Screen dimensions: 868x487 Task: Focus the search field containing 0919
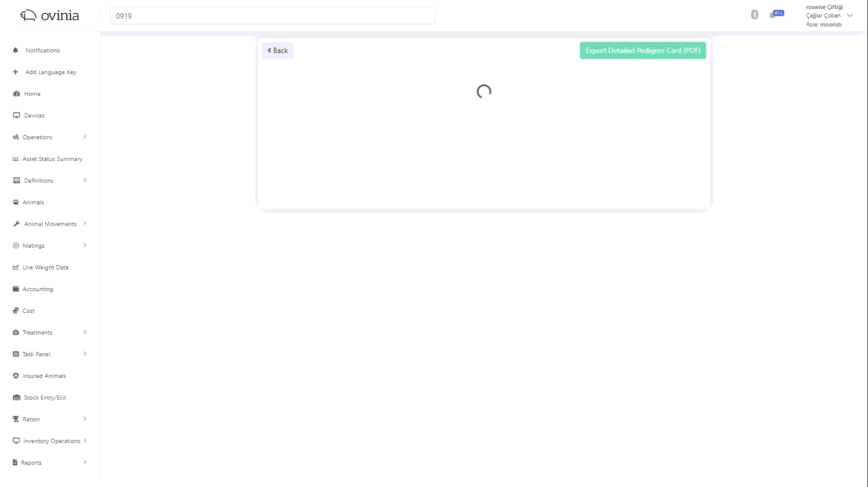tap(272, 16)
